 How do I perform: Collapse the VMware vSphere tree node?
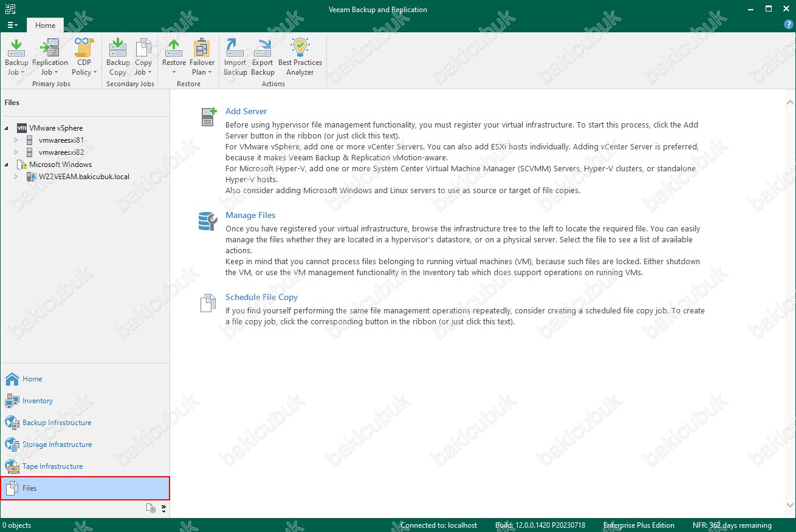7,128
